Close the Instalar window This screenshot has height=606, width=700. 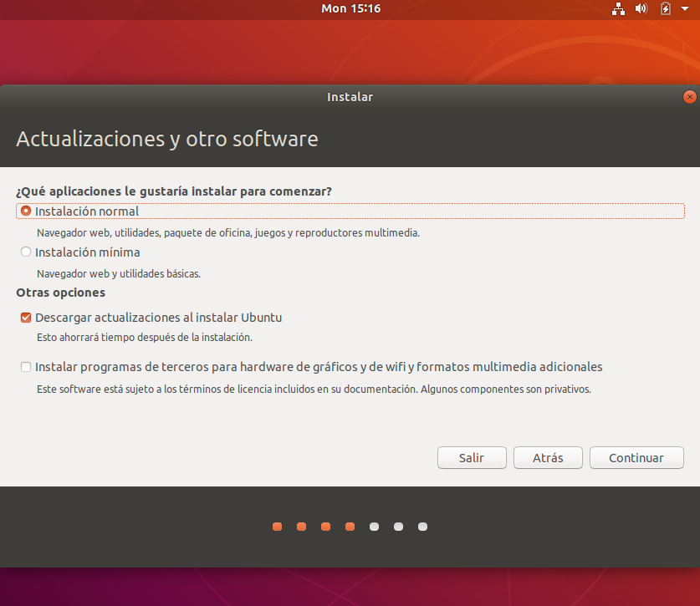[690, 97]
